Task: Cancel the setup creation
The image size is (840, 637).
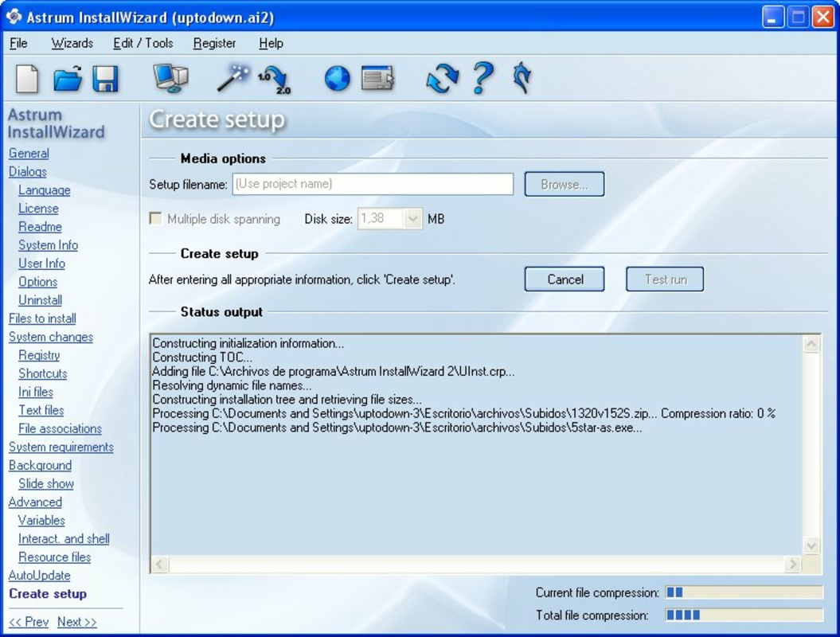Action: tap(564, 279)
